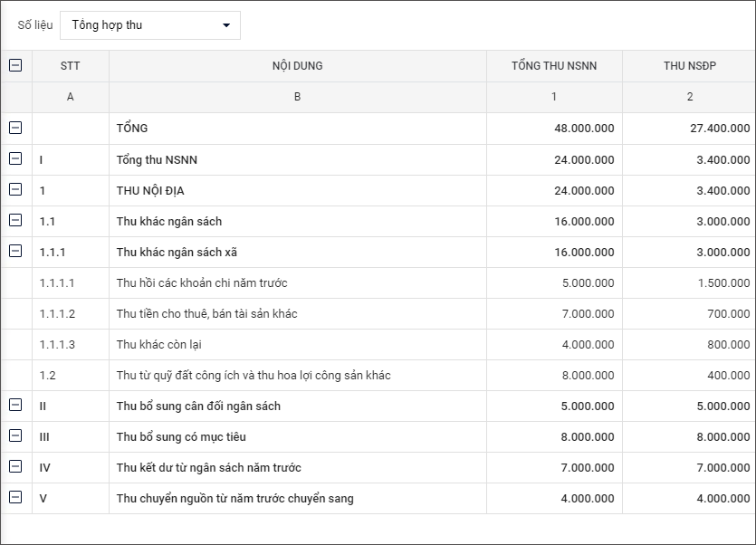Viewport: 756px width, 545px height.
Task: Click the 48.000.000 total cell
Action: click(584, 129)
